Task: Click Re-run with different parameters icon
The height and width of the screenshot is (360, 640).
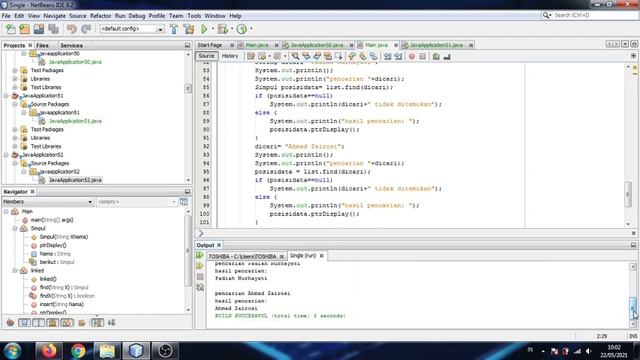Action: click(x=200, y=266)
